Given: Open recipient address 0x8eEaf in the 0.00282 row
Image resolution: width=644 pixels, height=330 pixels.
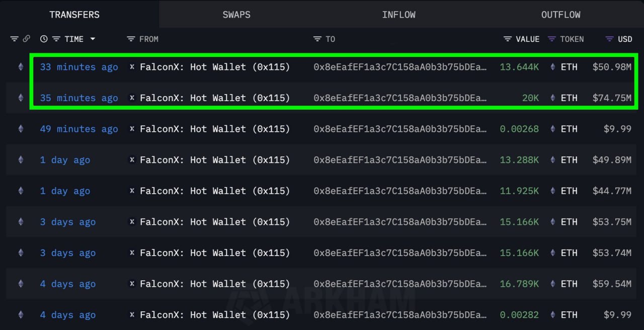Looking at the screenshot, I should point(400,315).
